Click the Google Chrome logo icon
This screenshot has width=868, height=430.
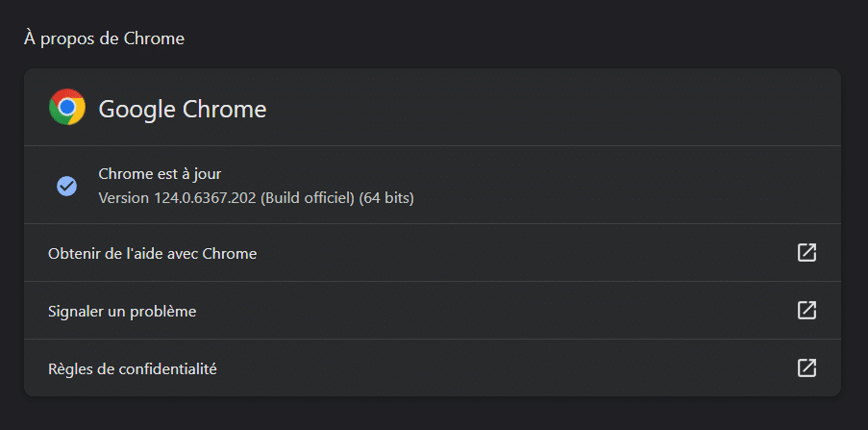(x=67, y=107)
